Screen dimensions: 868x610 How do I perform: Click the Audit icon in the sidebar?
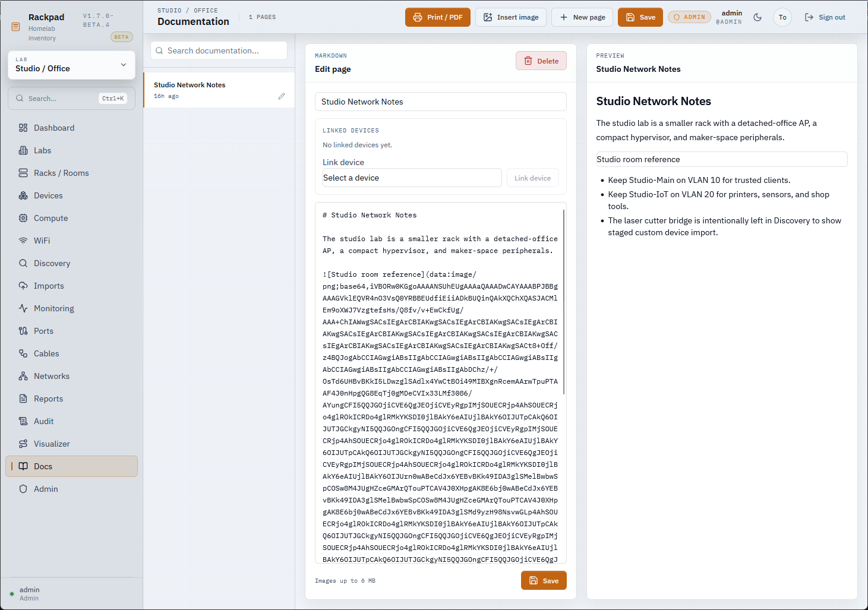[x=23, y=421]
